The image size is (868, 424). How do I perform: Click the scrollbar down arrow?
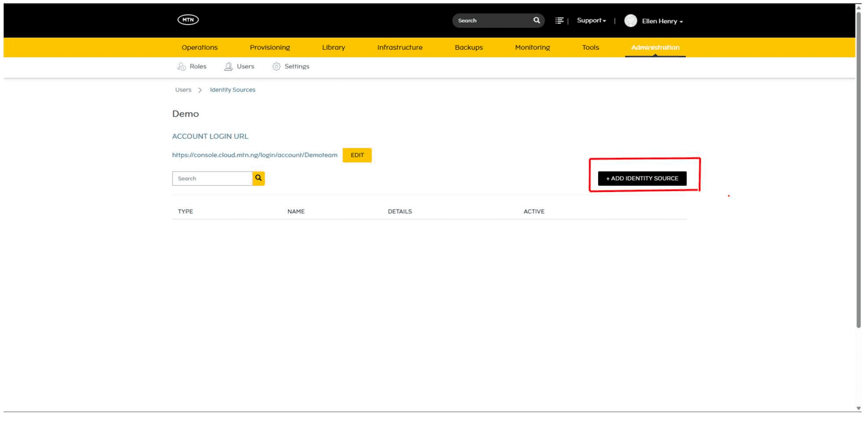point(858,408)
